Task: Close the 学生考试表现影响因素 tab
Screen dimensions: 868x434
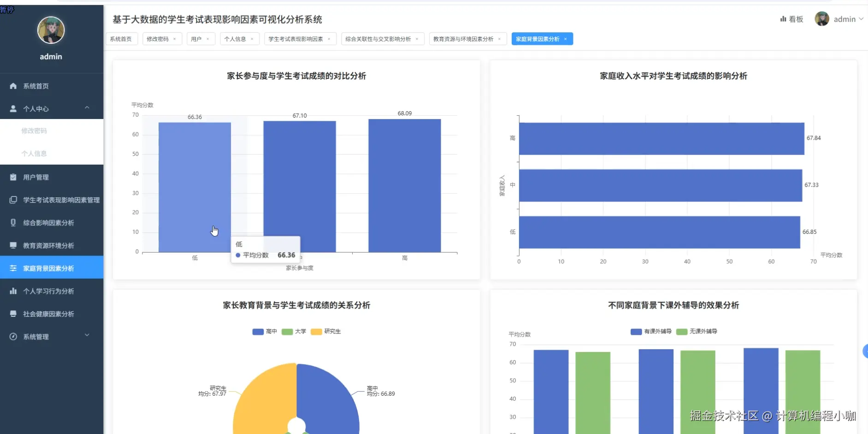Action: coord(329,39)
